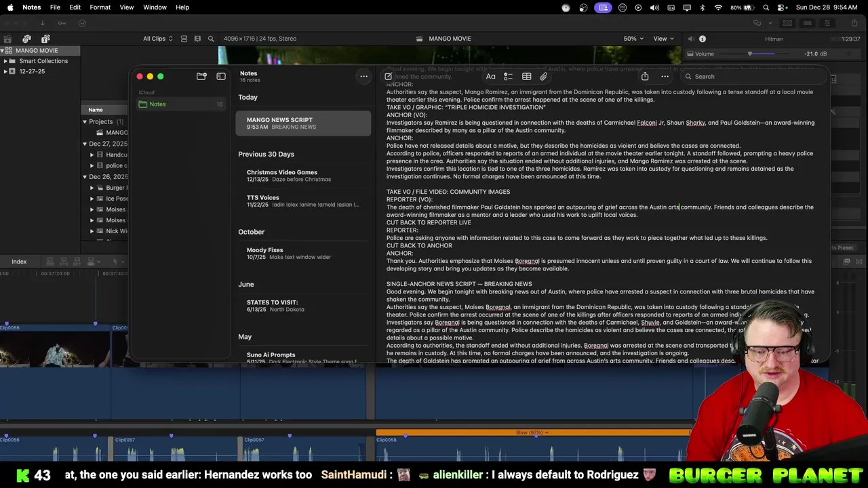The height and width of the screenshot is (488, 868).
Task: Show the libraries sidebar in Final Cut
Action: tap(9, 39)
